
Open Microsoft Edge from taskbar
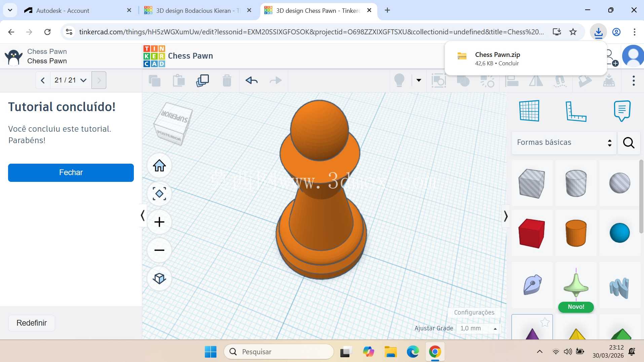pos(413,352)
